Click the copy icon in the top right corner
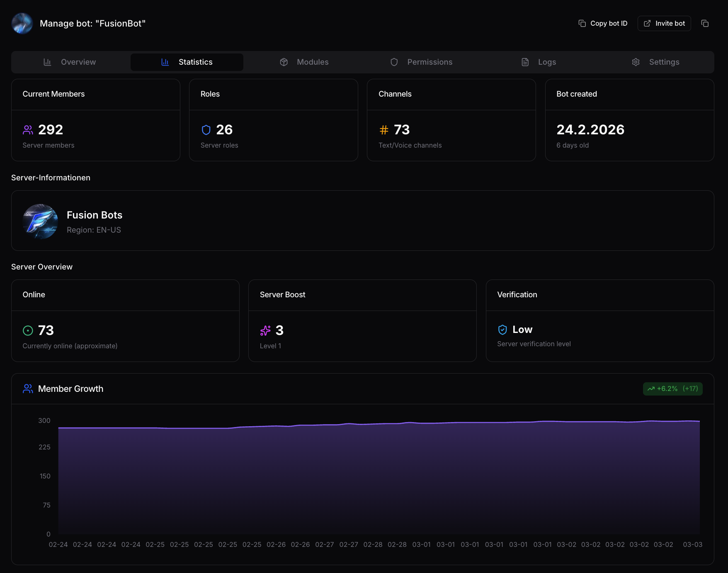This screenshot has height=573, width=728. click(x=705, y=23)
